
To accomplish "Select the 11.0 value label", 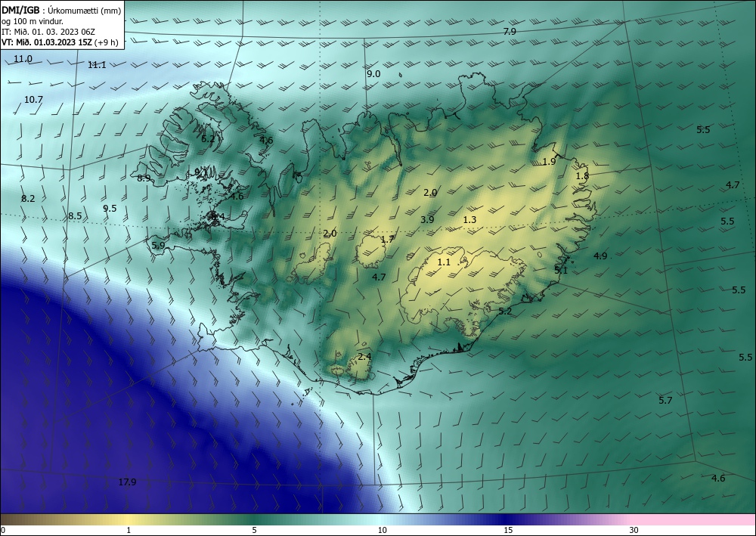I will (23, 59).
